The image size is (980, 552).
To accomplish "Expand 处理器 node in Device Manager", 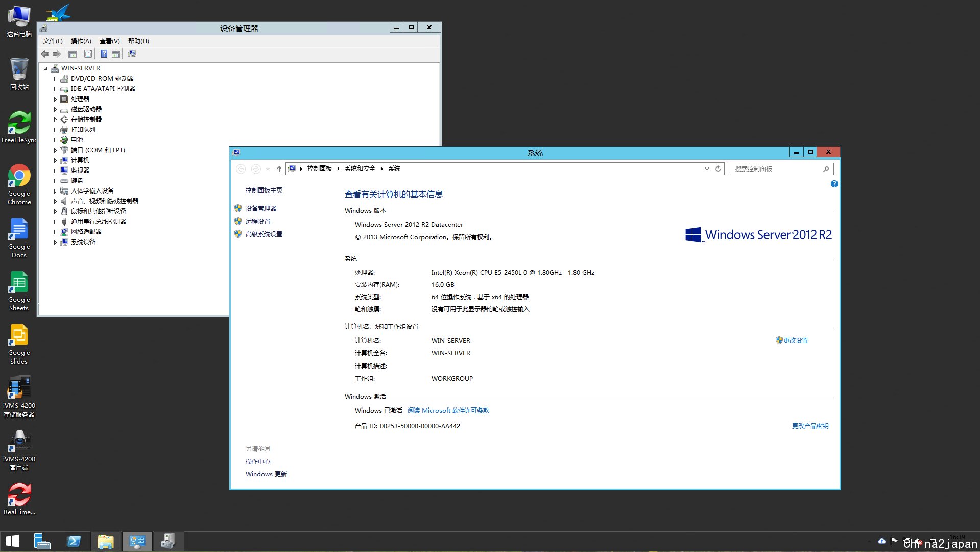I will pyautogui.click(x=55, y=99).
